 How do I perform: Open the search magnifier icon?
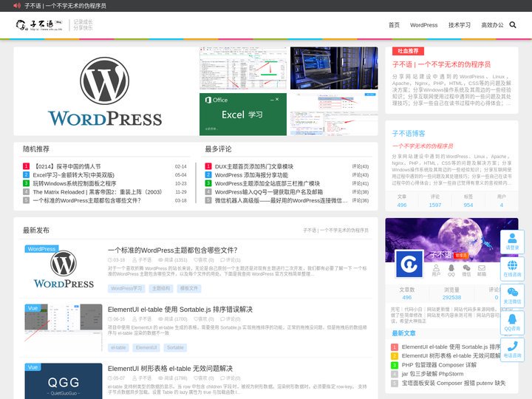pos(513,25)
